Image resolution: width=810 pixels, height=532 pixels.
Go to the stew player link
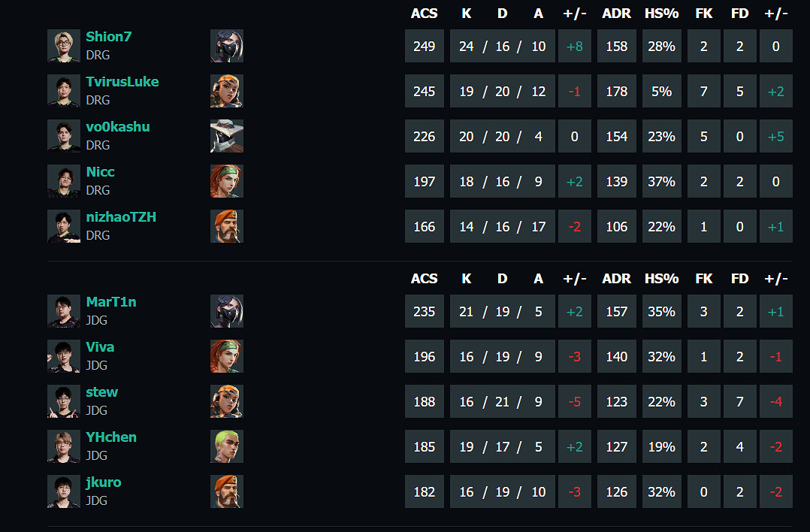point(101,392)
